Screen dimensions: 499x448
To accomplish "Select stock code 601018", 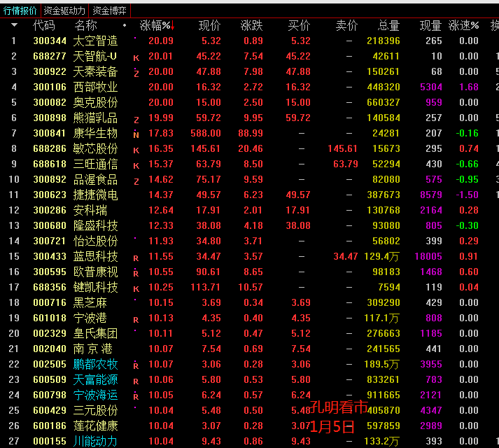I will pos(50,318).
